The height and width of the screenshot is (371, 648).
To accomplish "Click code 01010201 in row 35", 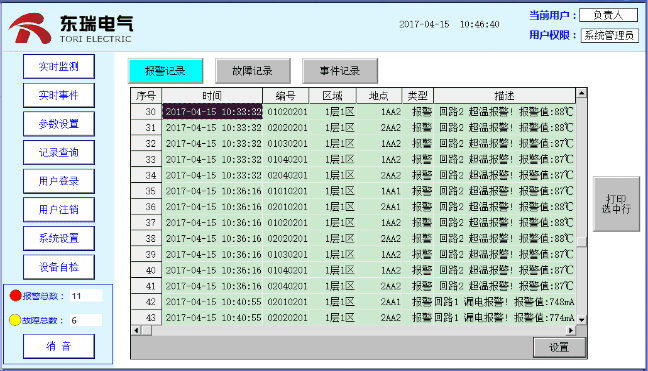I will click(x=287, y=191).
